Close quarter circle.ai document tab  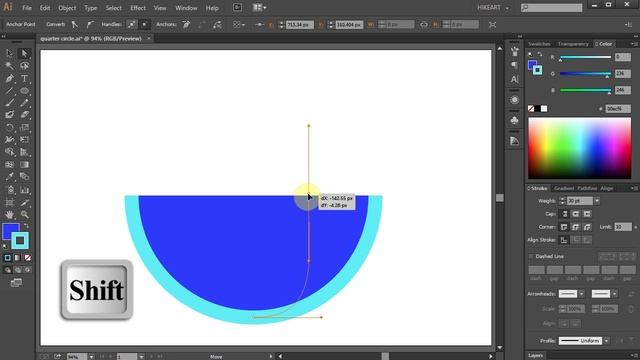coord(149,38)
